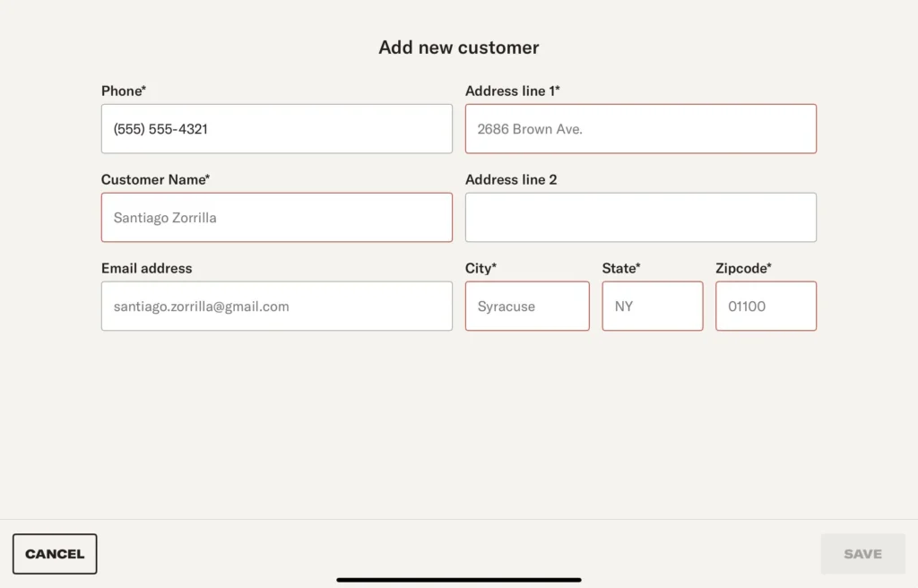Tap the "Address line 1*" label

click(x=512, y=91)
